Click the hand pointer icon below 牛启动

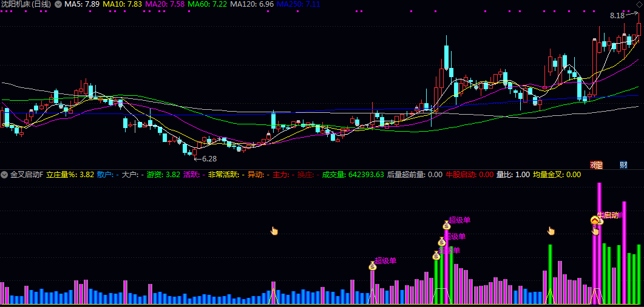595,231
